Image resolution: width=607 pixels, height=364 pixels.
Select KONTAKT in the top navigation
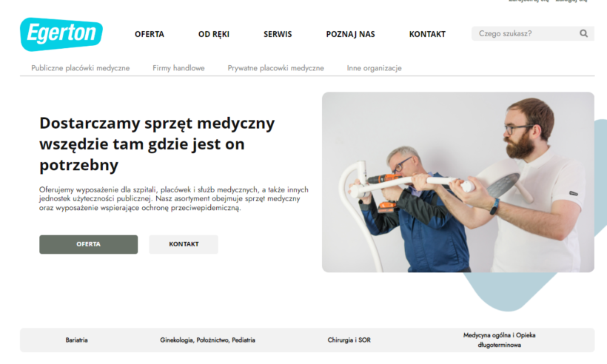click(x=427, y=34)
